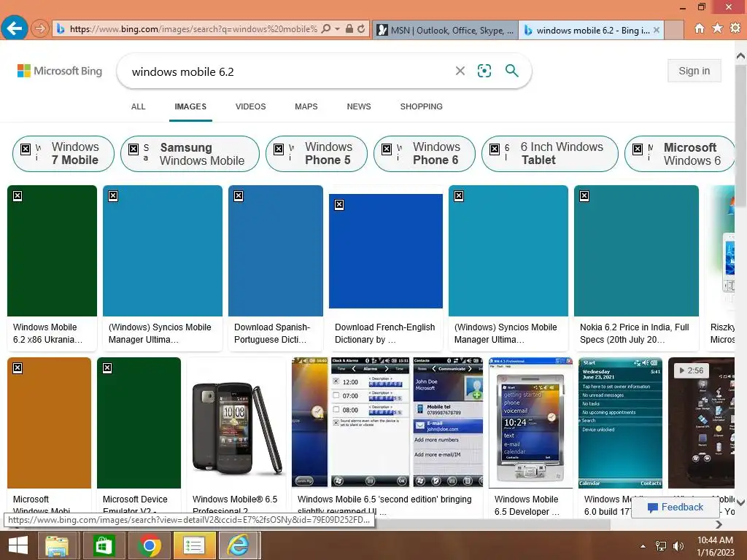Click the security lock icon in address bar

click(x=349, y=29)
